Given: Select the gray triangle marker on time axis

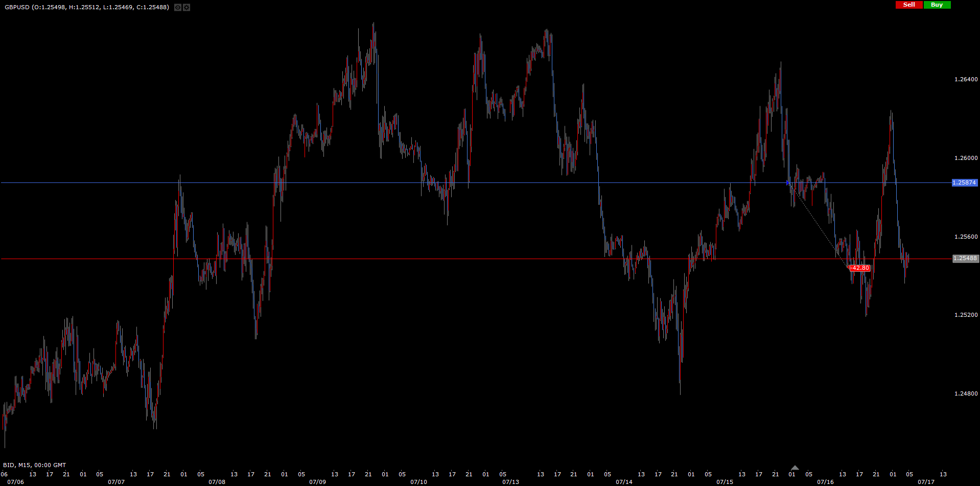Looking at the screenshot, I should tap(795, 468).
